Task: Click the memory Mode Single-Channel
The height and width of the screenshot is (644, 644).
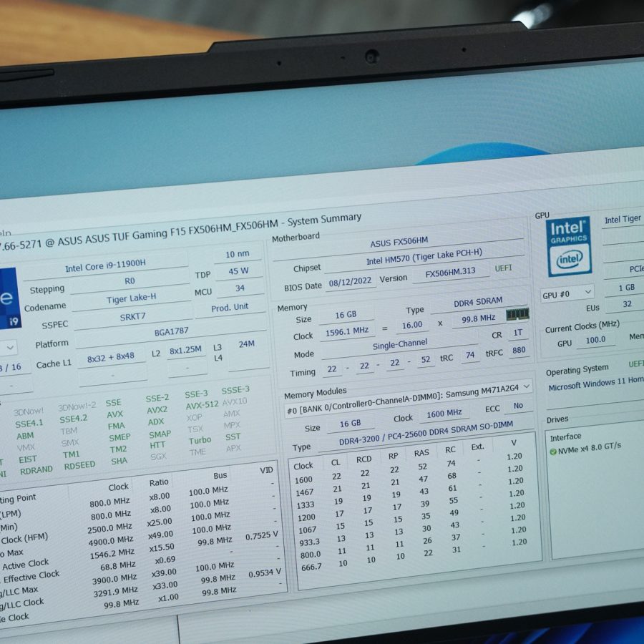Action: pos(400,345)
